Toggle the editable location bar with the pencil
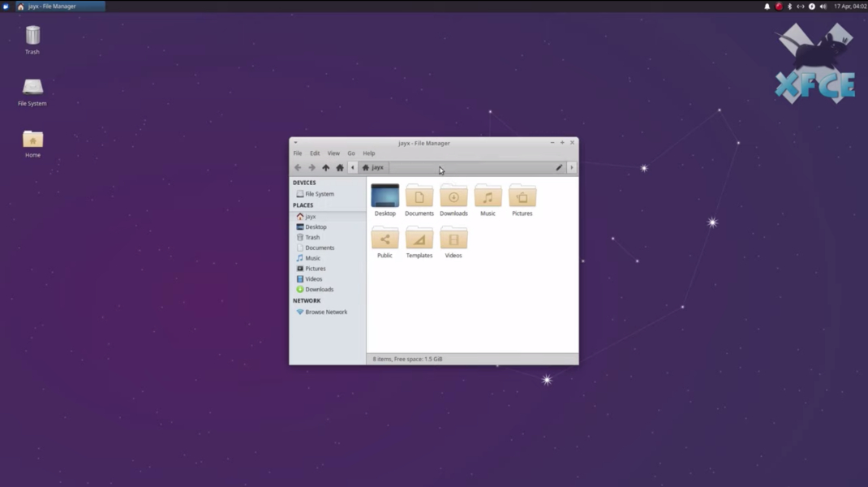Image resolution: width=868 pixels, height=487 pixels. (x=558, y=167)
